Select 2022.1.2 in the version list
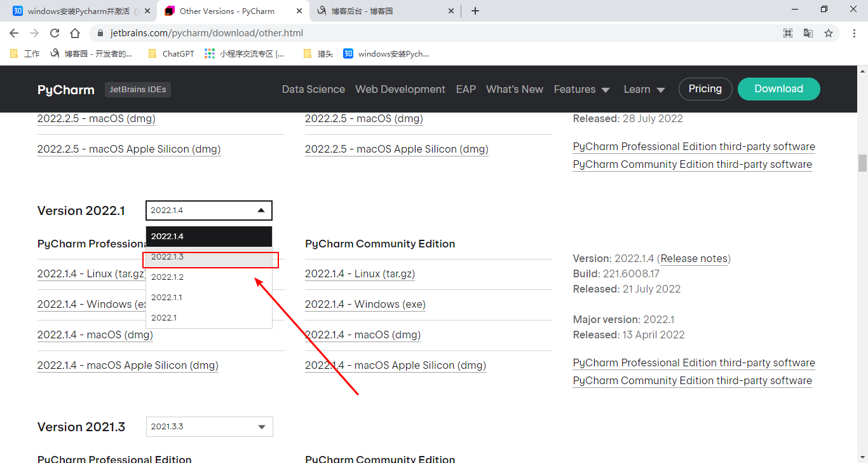Image resolution: width=868 pixels, height=463 pixels. coord(209,277)
